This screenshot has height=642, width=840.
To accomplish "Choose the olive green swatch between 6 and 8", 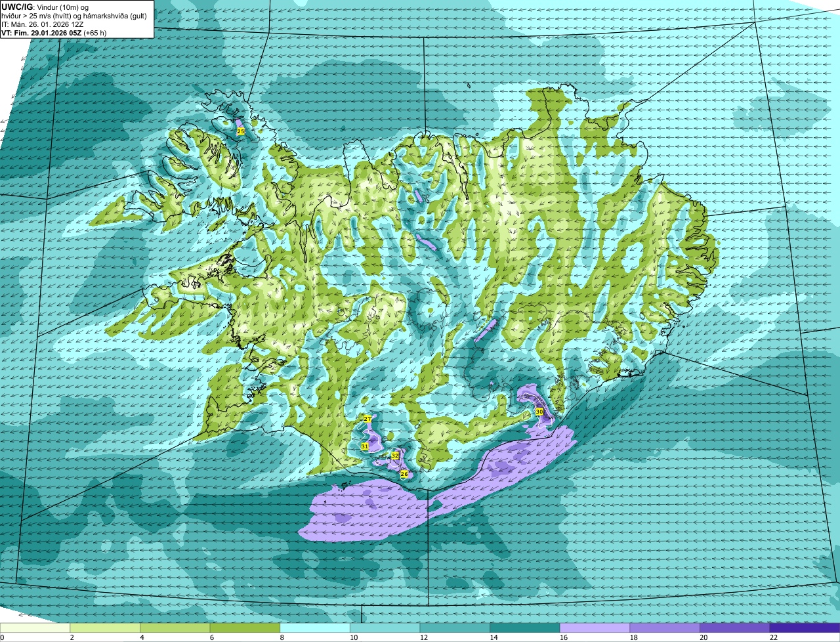I will tap(245, 628).
